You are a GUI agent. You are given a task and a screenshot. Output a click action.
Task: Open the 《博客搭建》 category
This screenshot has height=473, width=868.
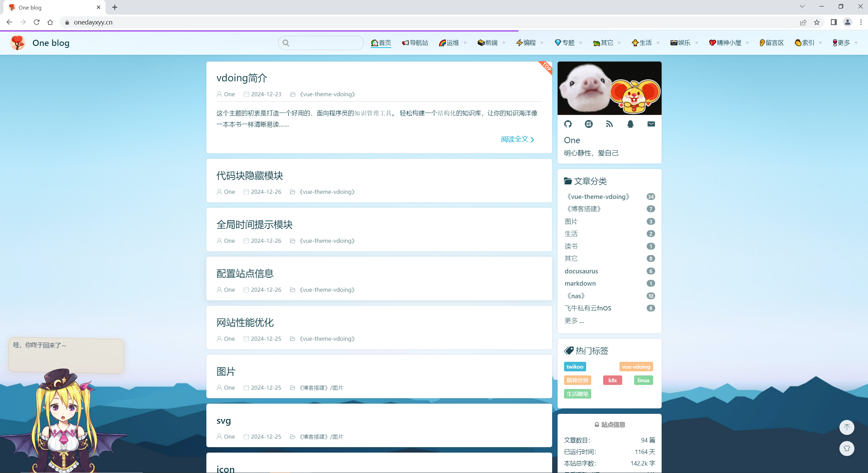609,209
